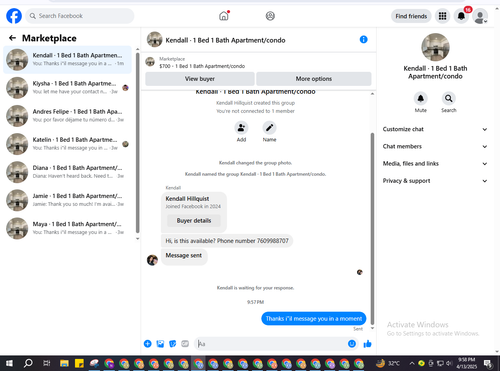
Task: Add a member with the Add icon
Action: pyautogui.click(x=241, y=128)
